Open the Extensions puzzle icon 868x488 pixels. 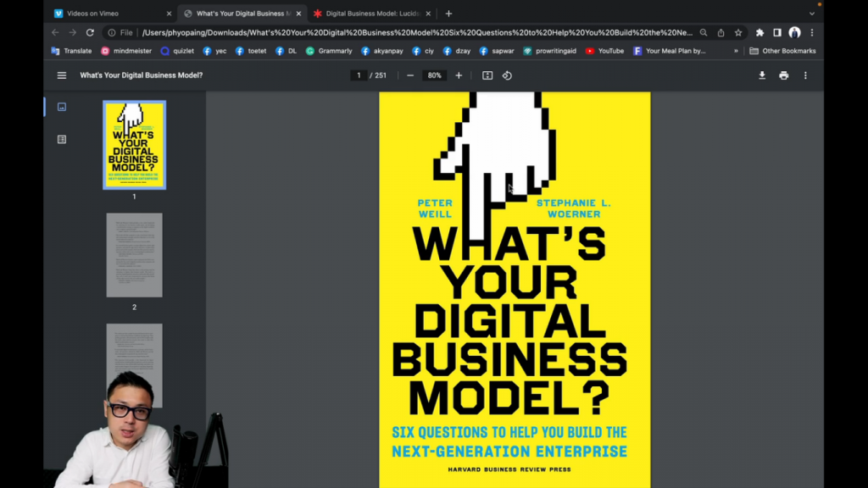[x=760, y=33]
